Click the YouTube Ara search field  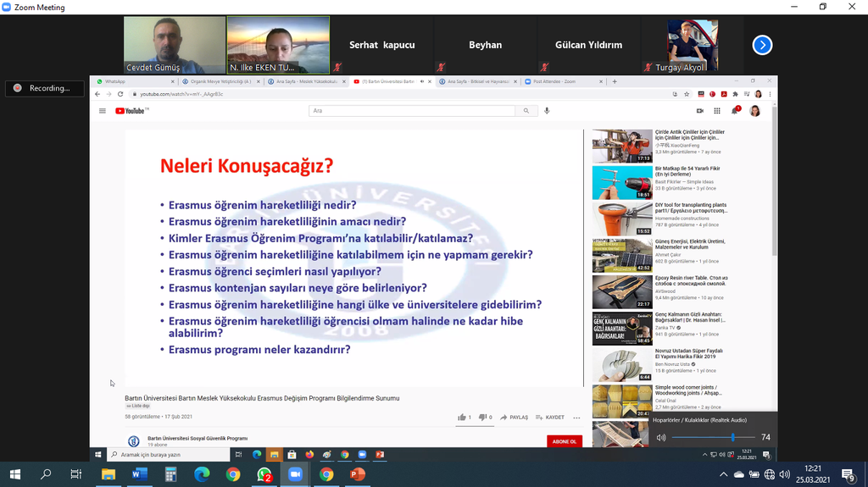(412, 111)
